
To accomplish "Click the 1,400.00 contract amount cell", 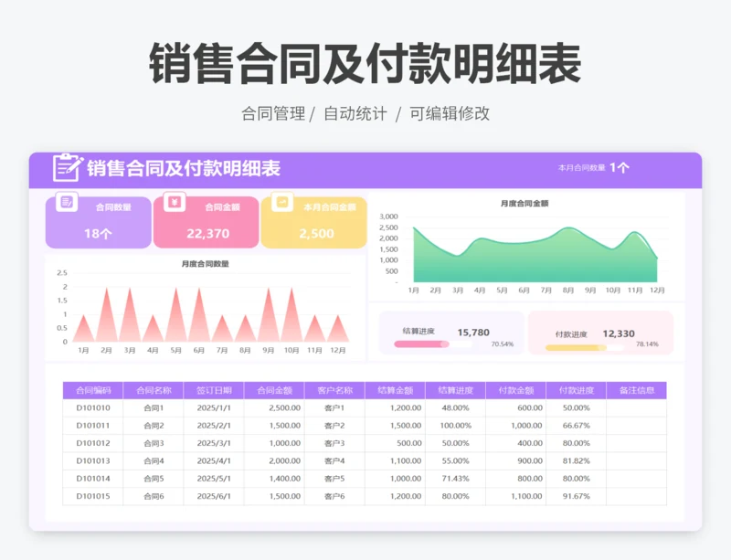I will [274, 479].
